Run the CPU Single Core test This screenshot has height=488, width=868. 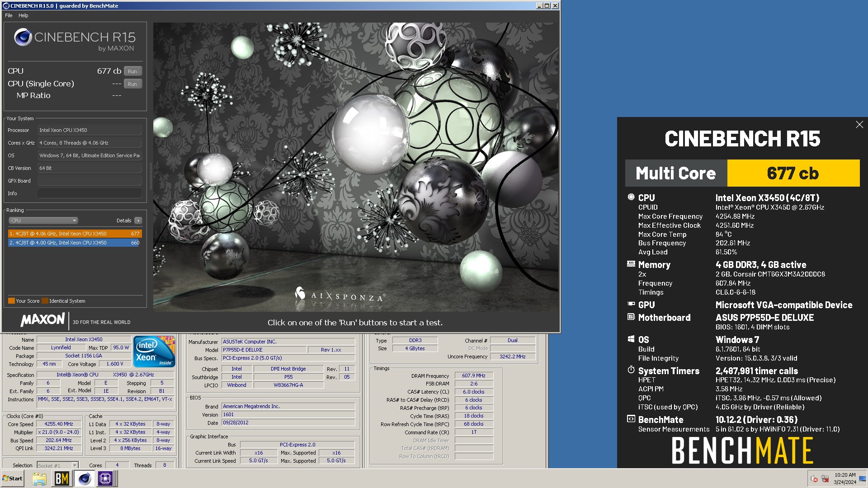(132, 84)
